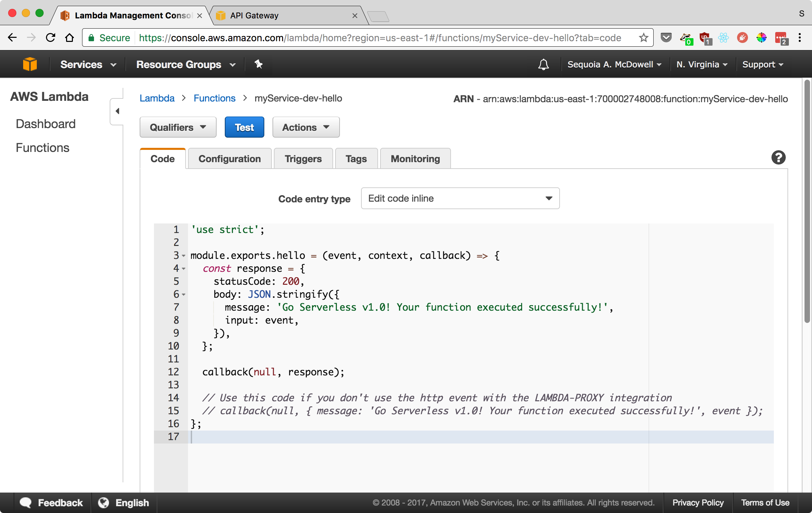The width and height of the screenshot is (812, 513).
Task: Collapse the AWS Lambda sidebar arrow
Action: pos(118,111)
